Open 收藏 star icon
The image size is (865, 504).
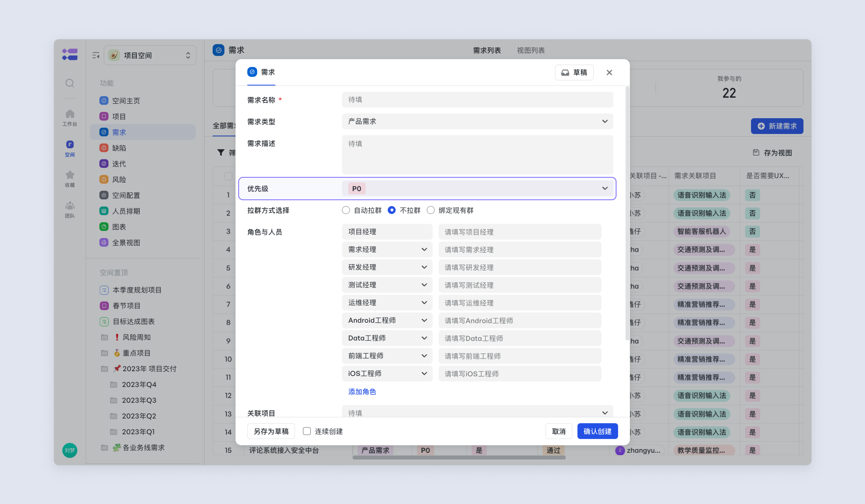pos(70,179)
